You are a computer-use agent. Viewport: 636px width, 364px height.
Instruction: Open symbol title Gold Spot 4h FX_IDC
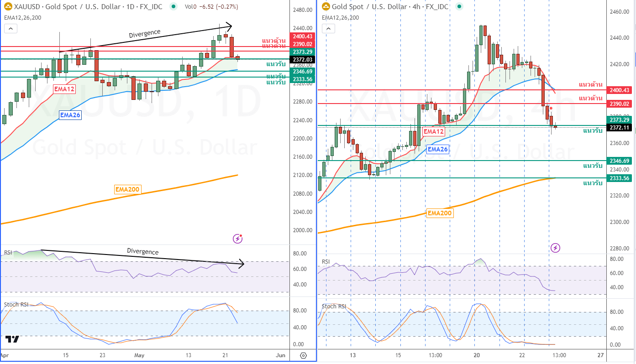coord(390,7)
